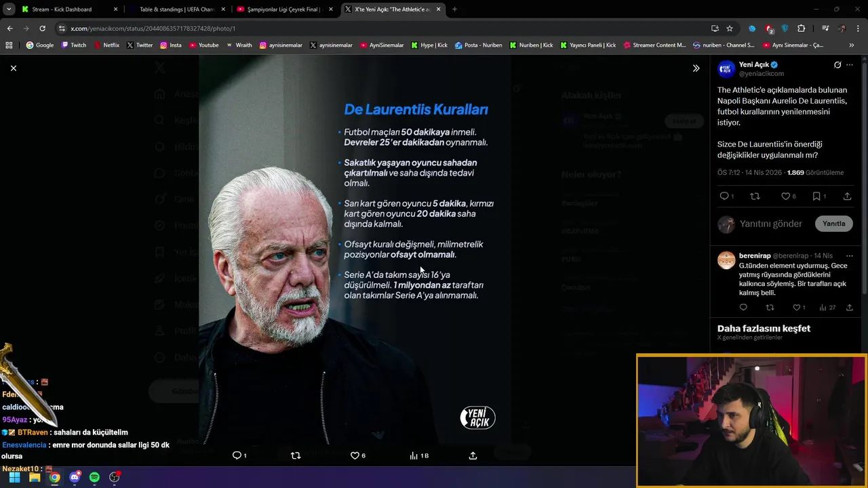Click the 'Daha fazlasını keşfet' heading

pyautogui.click(x=764, y=328)
